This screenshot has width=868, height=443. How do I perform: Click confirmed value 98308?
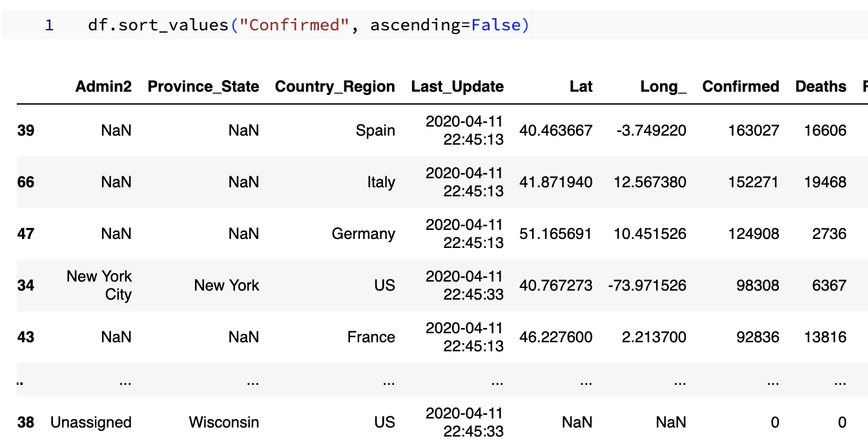click(759, 285)
